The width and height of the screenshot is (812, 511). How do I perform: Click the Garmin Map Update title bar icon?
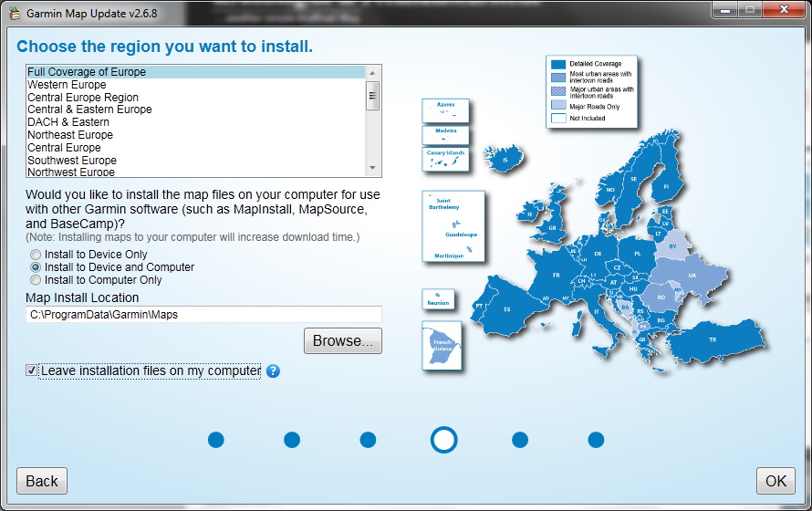pyautogui.click(x=12, y=12)
